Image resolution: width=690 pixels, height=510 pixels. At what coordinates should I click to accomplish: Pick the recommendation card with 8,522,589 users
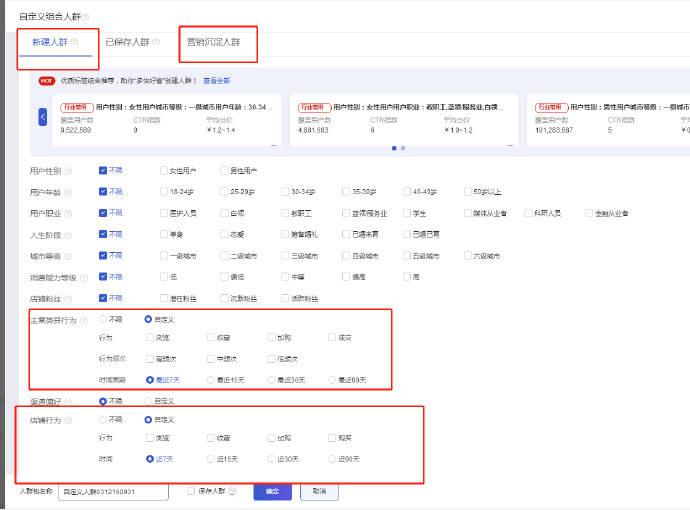pos(166,120)
